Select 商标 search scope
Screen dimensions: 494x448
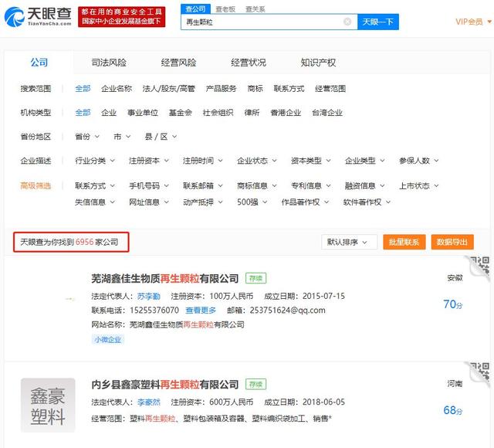255,89
